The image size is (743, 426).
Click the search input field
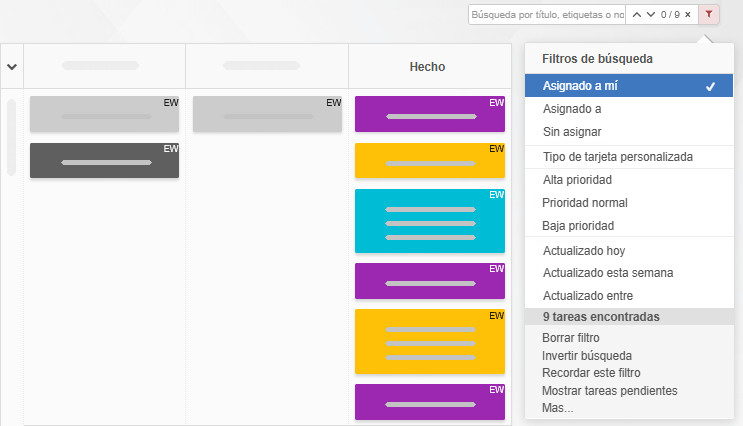pos(546,15)
